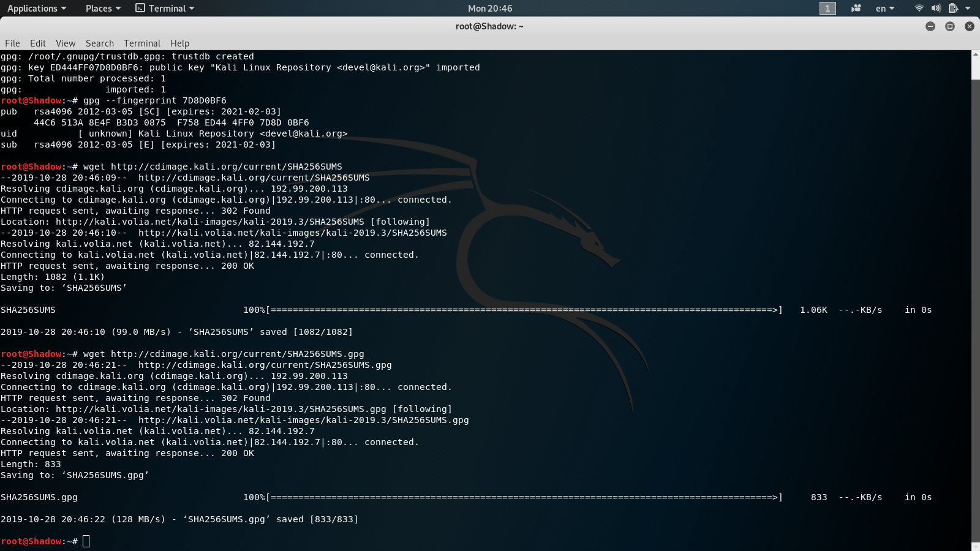Click the screen recorder camera icon
The image size is (980, 551).
pos(856,8)
